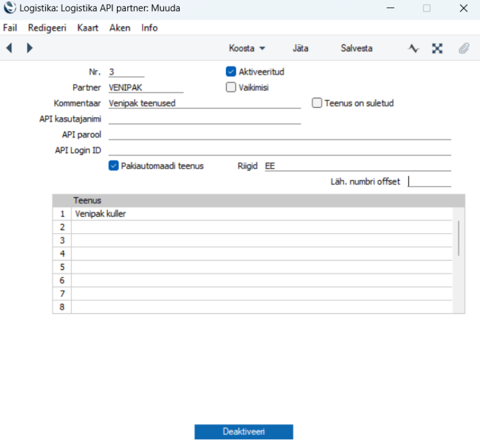Expand the Koosta dropdown menu

(247, 49)
